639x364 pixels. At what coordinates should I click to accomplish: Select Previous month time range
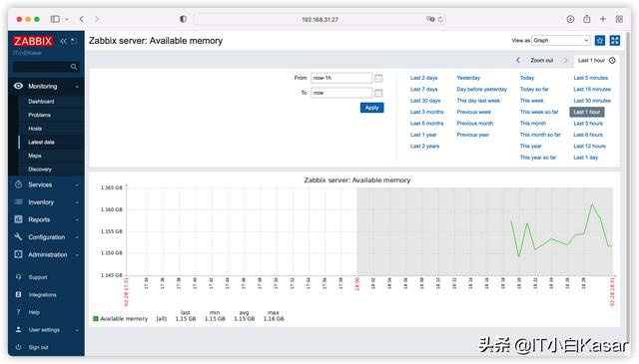tap(475, 123)
